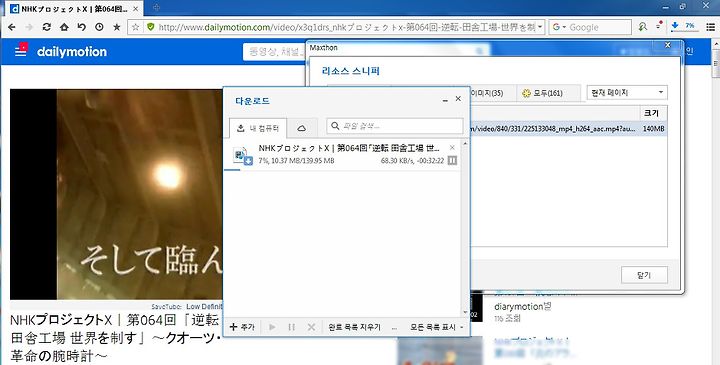720x365 pixels.
Task: Go back using the browser back arrow
Action: [12, 27]
